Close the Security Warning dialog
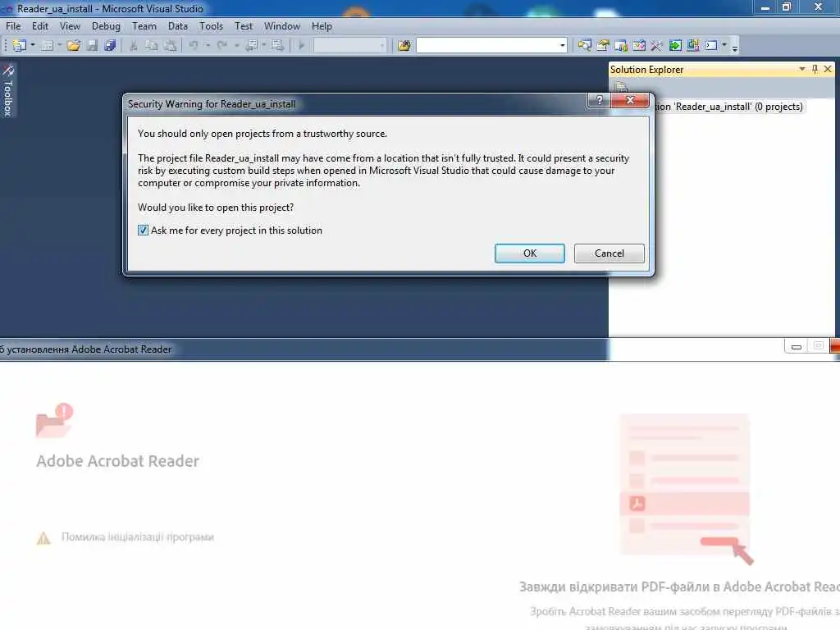Viewport: 840px width, 630px height. [x=631, y=99]
